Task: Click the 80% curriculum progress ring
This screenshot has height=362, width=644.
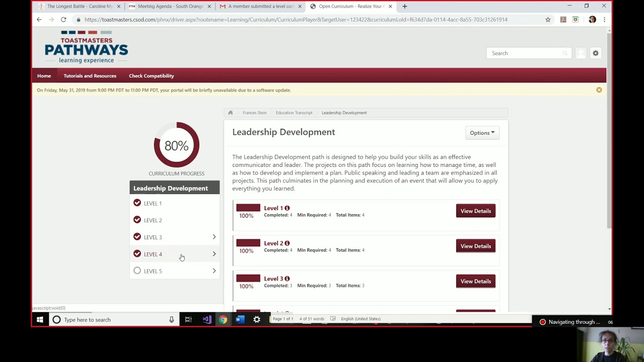Action: [x=177, y=145]
